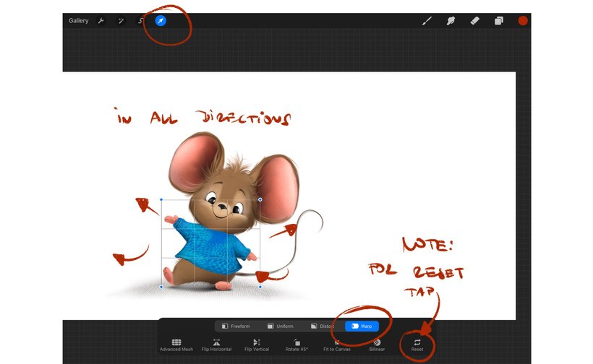Switch to Distort transform mode

pos(323,326)
